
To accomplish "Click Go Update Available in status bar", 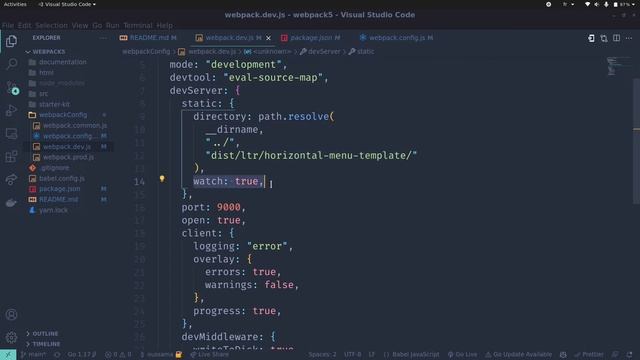I will coord(518,355).
